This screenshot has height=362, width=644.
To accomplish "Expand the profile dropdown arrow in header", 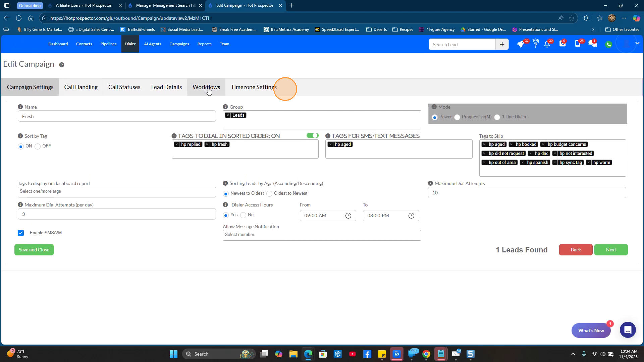I will (637, 43).
